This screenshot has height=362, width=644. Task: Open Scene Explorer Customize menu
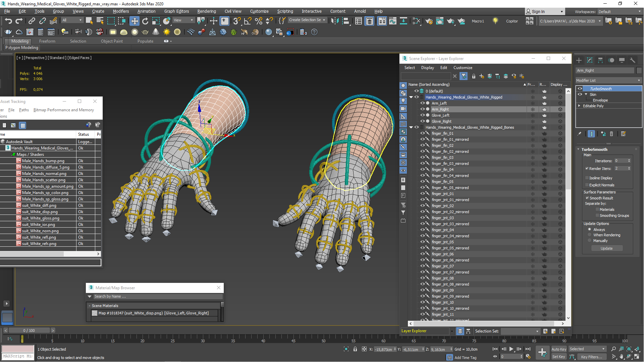(463, 68)
